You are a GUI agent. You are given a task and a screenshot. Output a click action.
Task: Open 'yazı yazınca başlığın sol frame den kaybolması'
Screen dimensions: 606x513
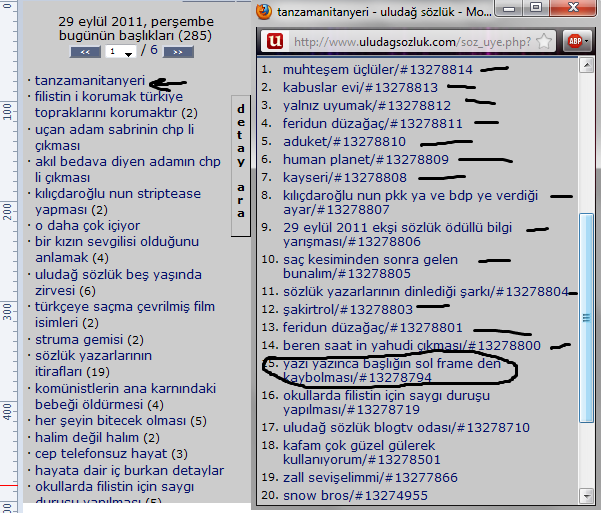[392, 370]
